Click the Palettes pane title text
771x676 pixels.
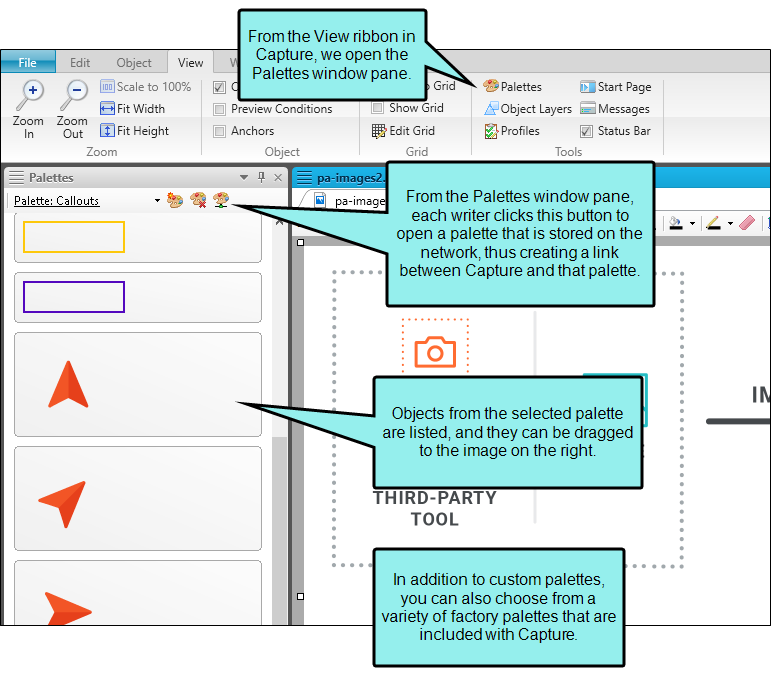(x=51, y=177)
